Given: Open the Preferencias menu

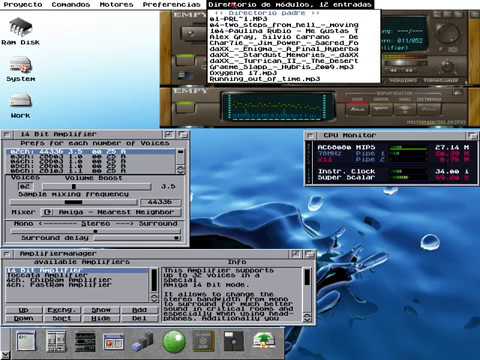Looking at the screenshot, I should tap(172, 5).
